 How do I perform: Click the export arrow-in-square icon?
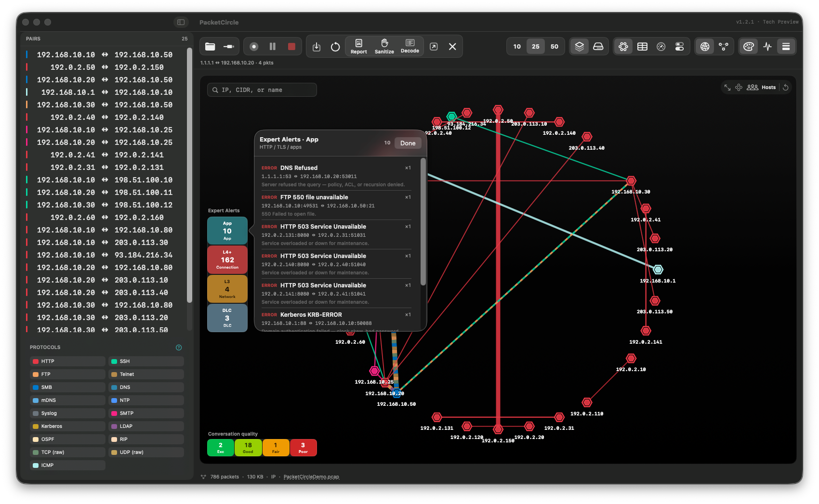[x=434, y=47]
